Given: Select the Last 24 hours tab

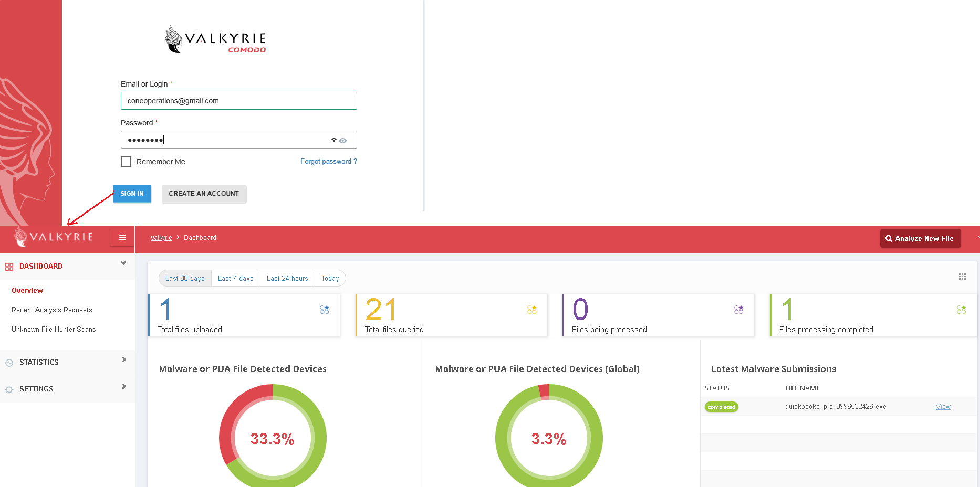Looking at the screenshot, I should [x=287, y=278].
